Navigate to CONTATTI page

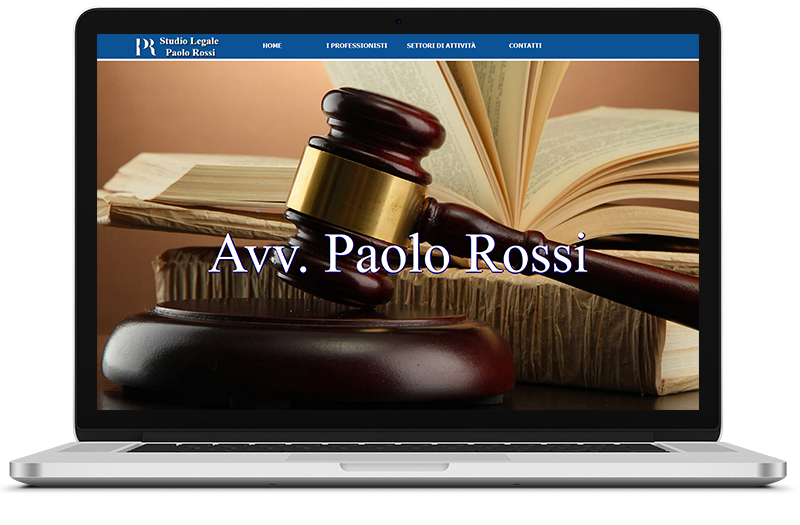click(x=525, y=45)
